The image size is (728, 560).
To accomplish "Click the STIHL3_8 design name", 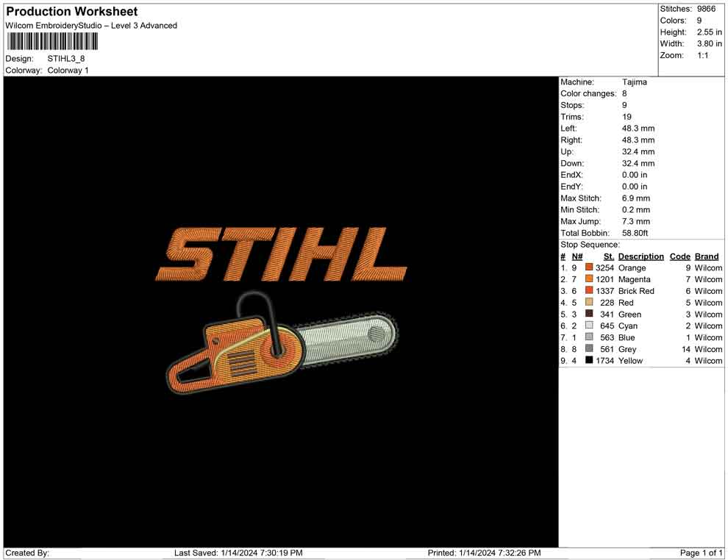I will (x=63, y=59).
